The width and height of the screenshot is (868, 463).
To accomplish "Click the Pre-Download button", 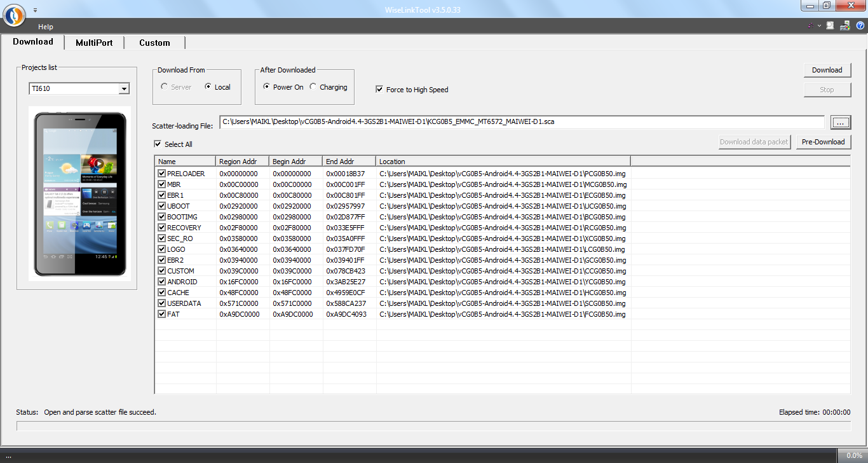I will coord(823,142).
